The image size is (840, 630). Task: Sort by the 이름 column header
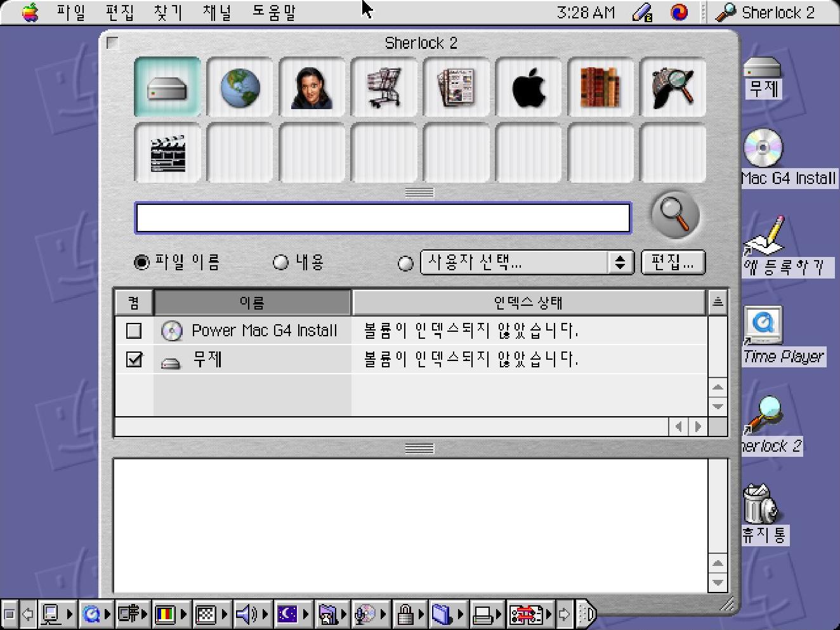(253, 303)
